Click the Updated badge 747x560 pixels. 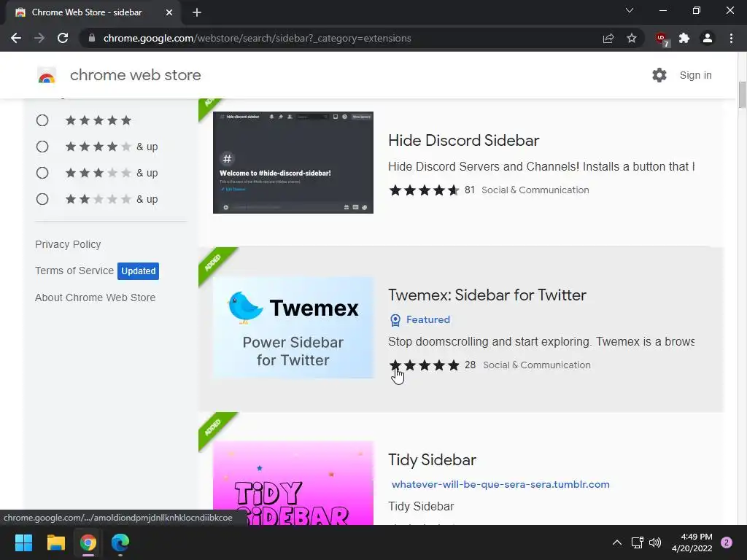click(x=138, y=271)
